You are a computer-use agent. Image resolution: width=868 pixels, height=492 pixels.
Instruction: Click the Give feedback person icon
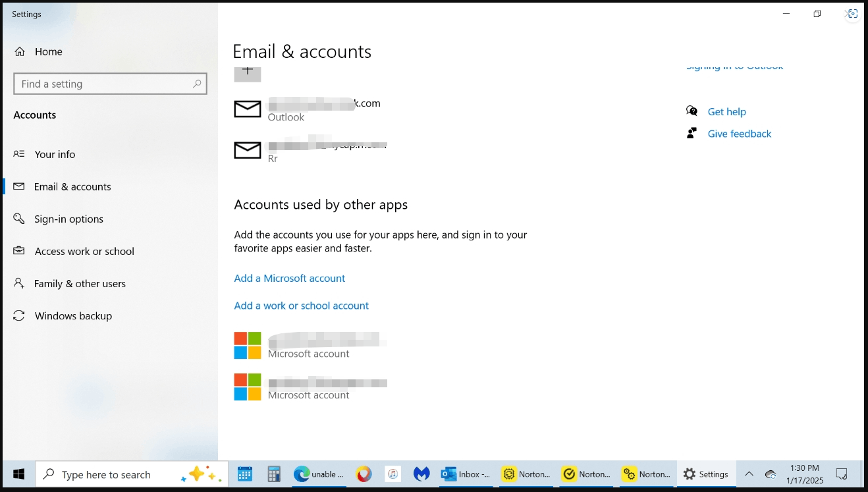tap(692, 133)
